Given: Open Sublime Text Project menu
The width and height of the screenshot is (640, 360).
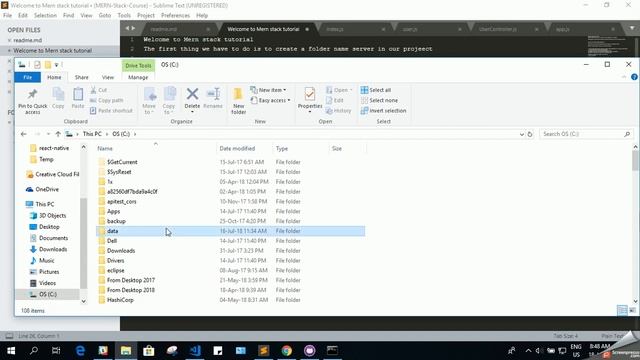Looking at the screenshot, I should (146, 15).
